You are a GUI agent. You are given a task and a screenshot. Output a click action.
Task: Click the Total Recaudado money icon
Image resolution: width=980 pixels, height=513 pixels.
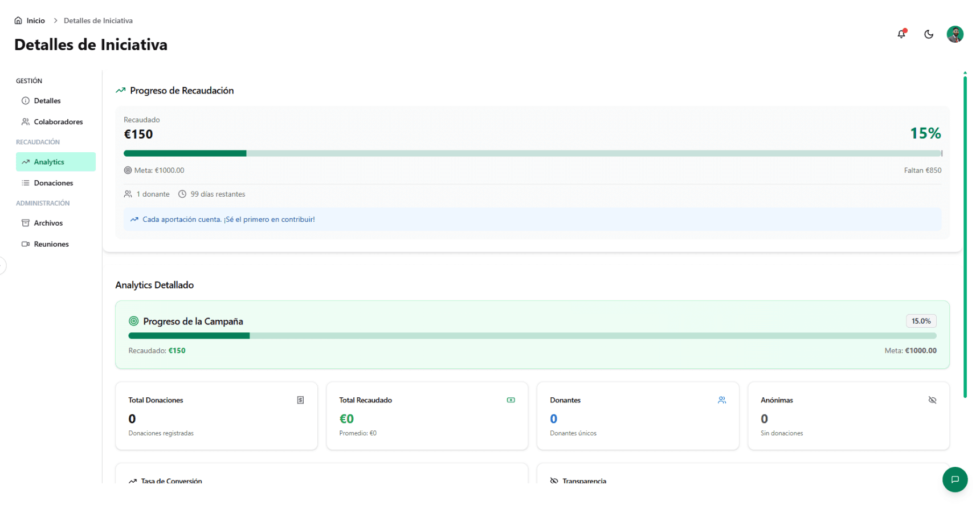[511, 400]
